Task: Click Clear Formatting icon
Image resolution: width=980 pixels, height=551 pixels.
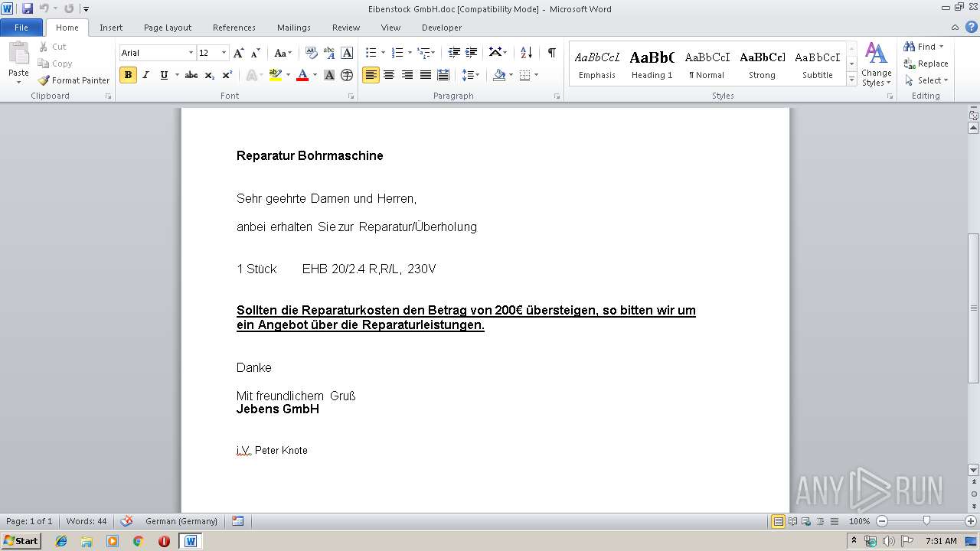Action: pyautogui.click(x=312, y=53)
